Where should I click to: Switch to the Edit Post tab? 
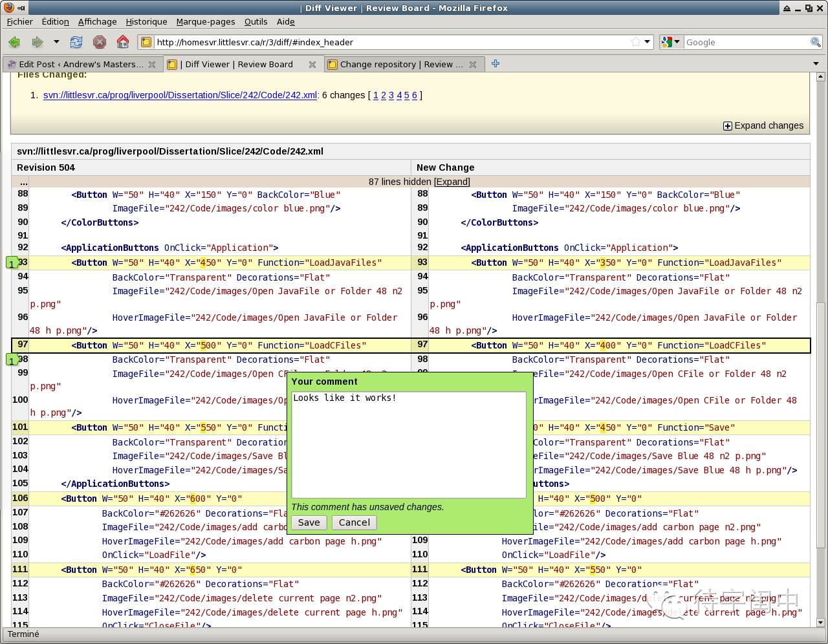pyautogui.click(x=82, y=64)
